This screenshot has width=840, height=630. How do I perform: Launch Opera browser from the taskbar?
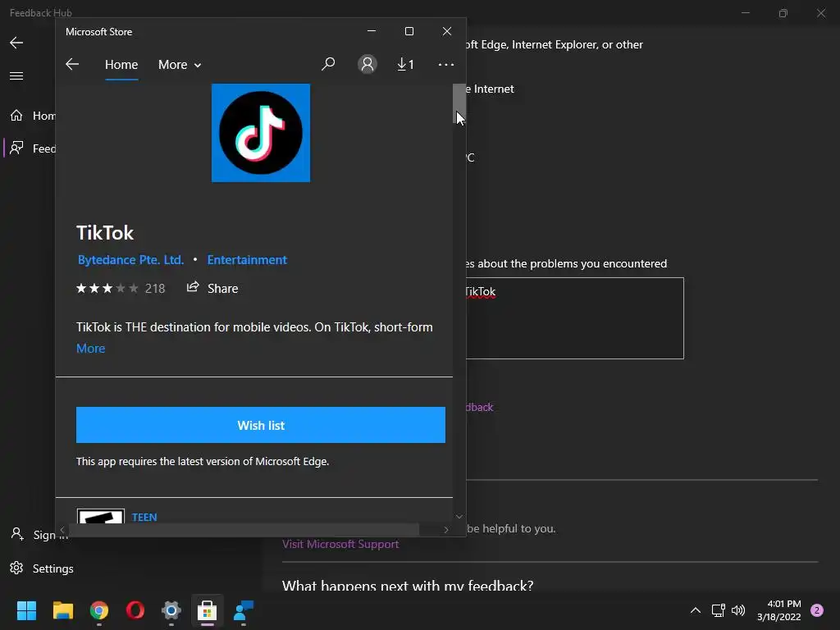coord(135,610)
